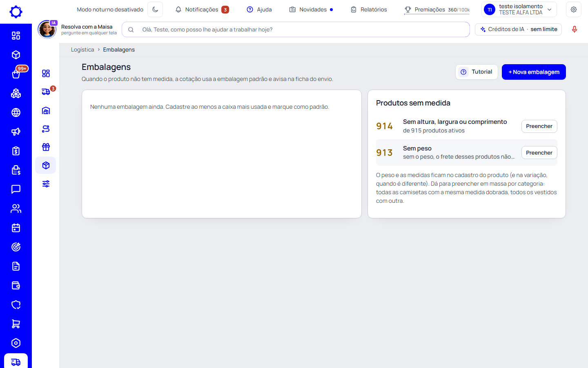Open the warehouse icon in logistics submenu
This screenshot has height=368, width=588.
(46, 110)
